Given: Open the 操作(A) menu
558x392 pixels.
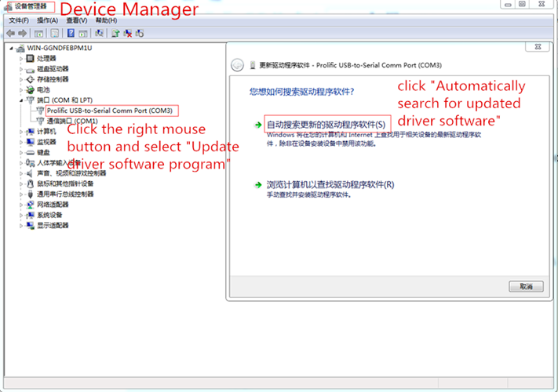Looking at the screenshot, I should (x=47, y=20).
